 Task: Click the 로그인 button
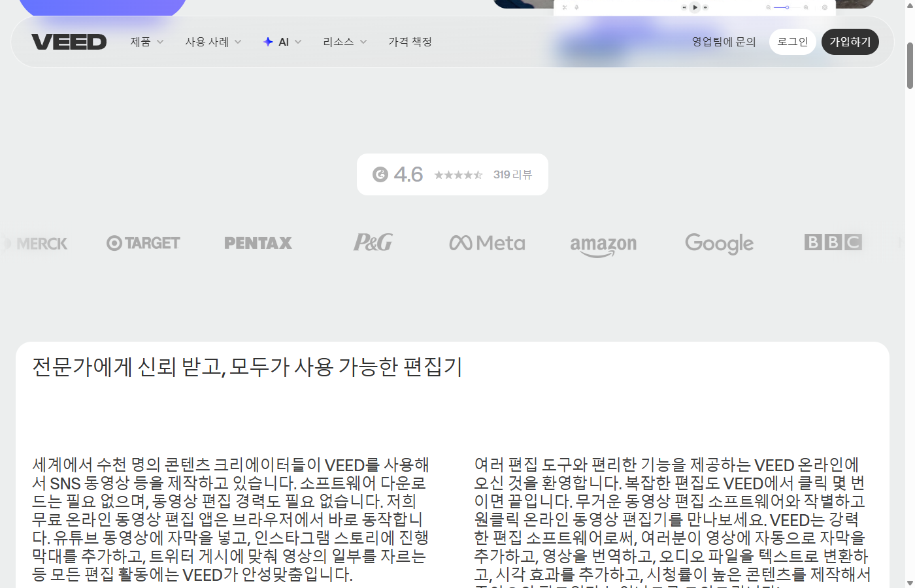(792, 41)
